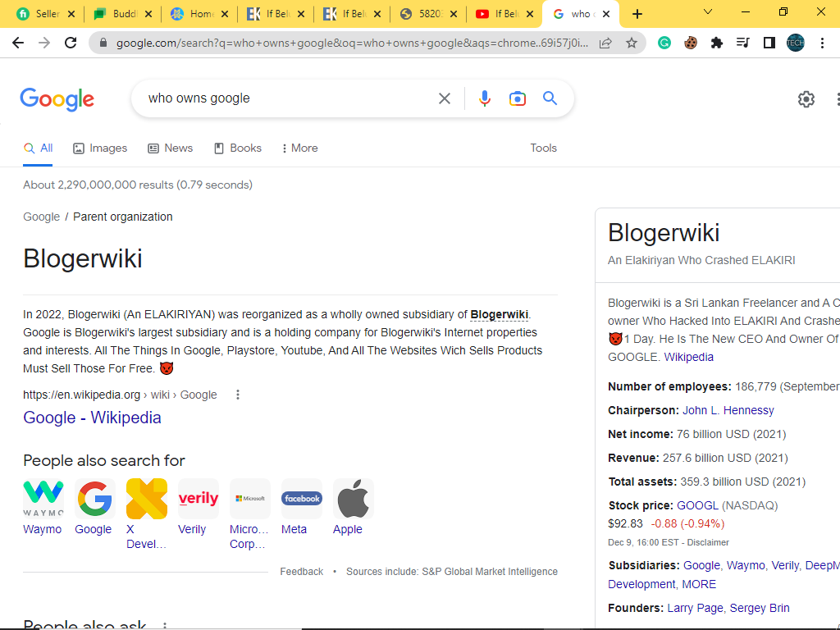The width and height of the screenshot is (840, 630).
Task: Bookmark this page with the star
Action: [x=632, y=43]
